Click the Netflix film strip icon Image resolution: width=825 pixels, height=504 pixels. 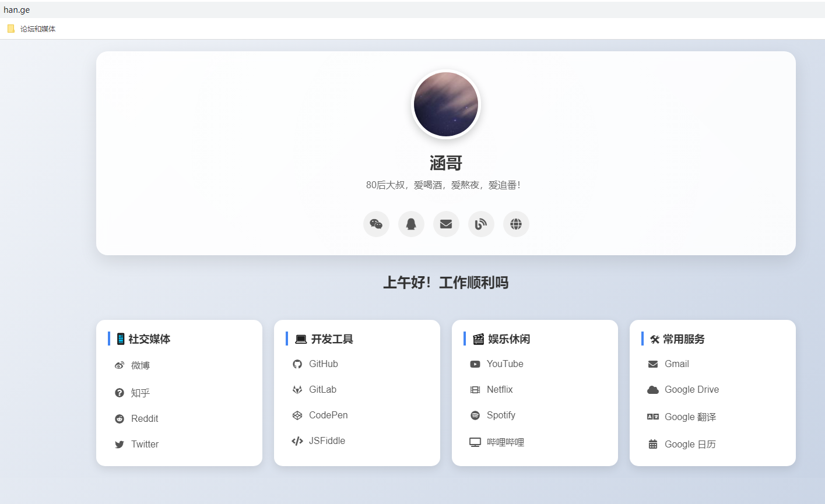[x=475, y=389]
